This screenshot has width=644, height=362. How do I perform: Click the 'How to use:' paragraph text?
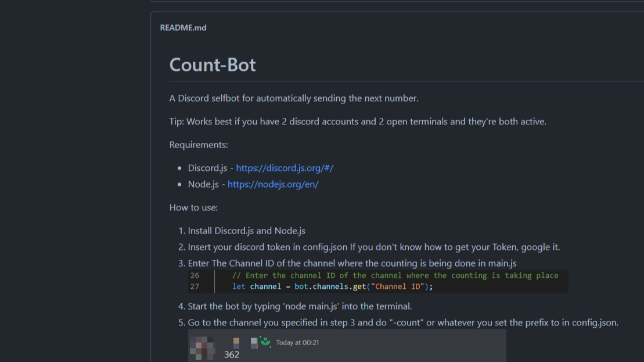pos(193,207)
